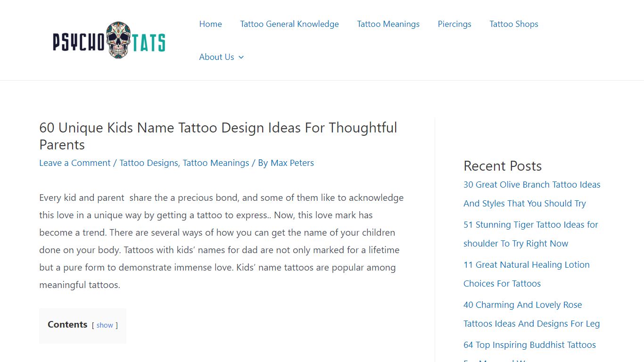Open Tattoo General Knowledge menu
This screenshot has height=362, width=644.
click(289, 24)
